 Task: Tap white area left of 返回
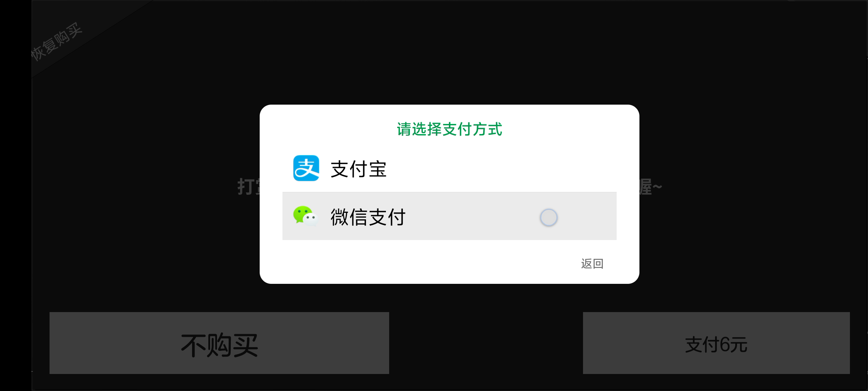pos(434,264)
